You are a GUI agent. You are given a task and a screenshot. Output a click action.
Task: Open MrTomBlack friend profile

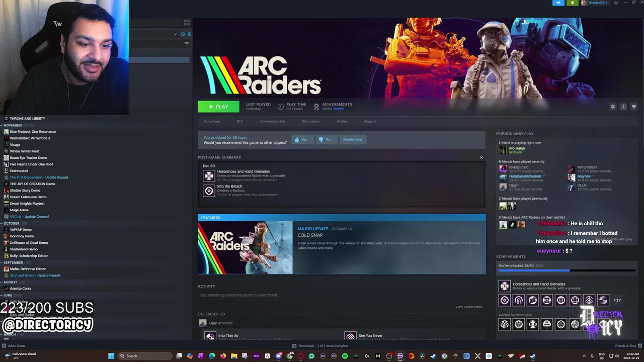click(x=587, y=167)
